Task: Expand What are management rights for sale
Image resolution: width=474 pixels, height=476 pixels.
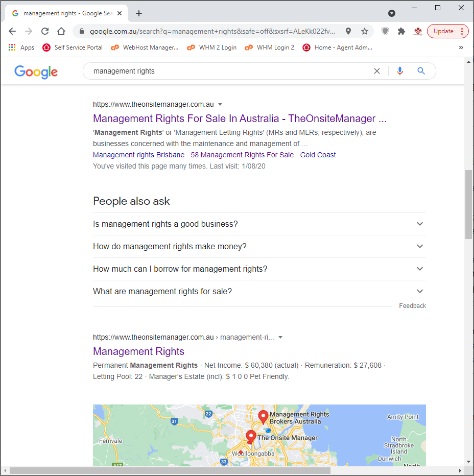Action: point(259,292)
